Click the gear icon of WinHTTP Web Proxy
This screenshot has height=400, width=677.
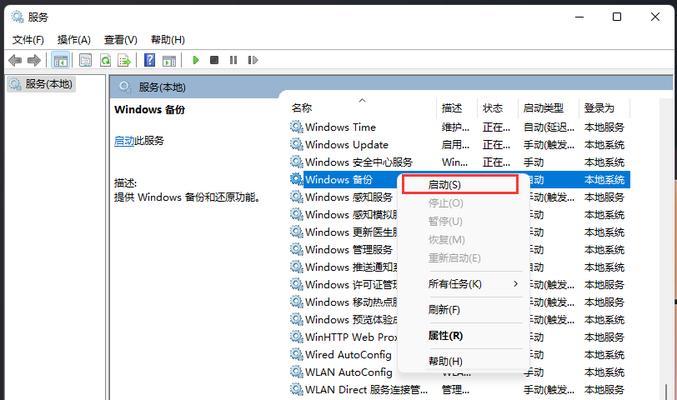[x=297, y=337]
